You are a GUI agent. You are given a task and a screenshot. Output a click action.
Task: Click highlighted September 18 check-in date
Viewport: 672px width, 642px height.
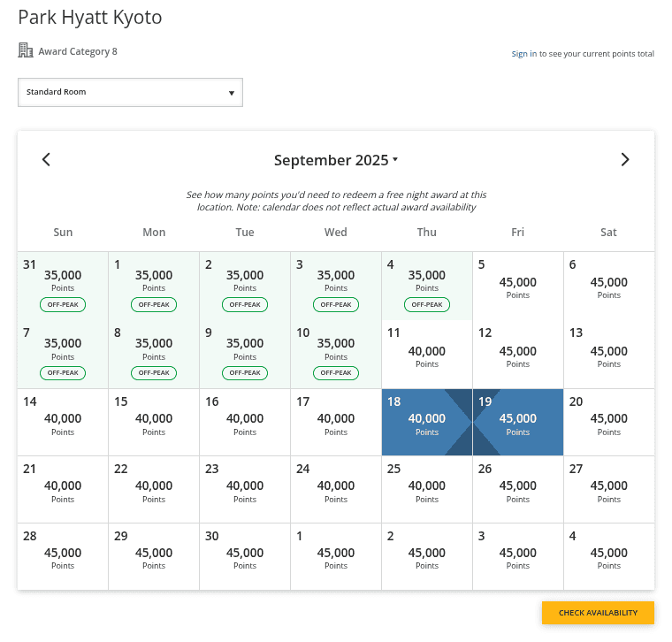427,422
